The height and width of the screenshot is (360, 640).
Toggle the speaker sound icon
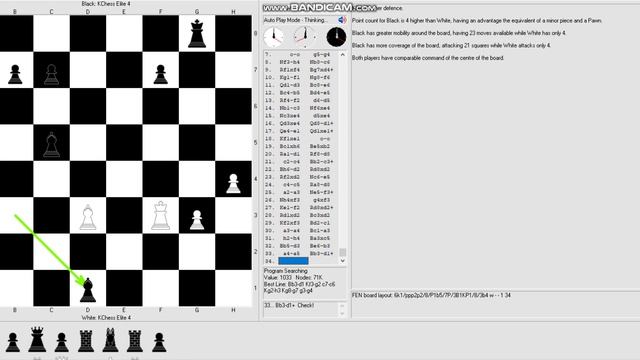point(342,20)
